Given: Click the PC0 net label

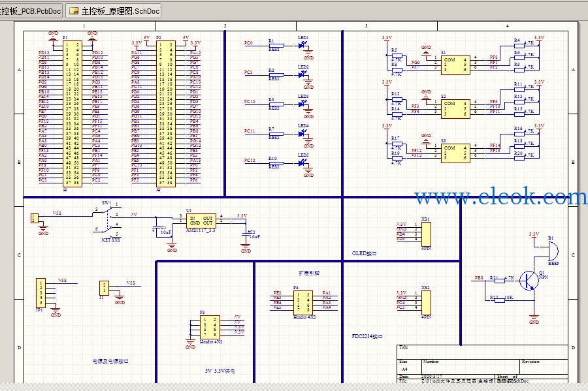Looking at the screenshot, I should click(248, 42).
